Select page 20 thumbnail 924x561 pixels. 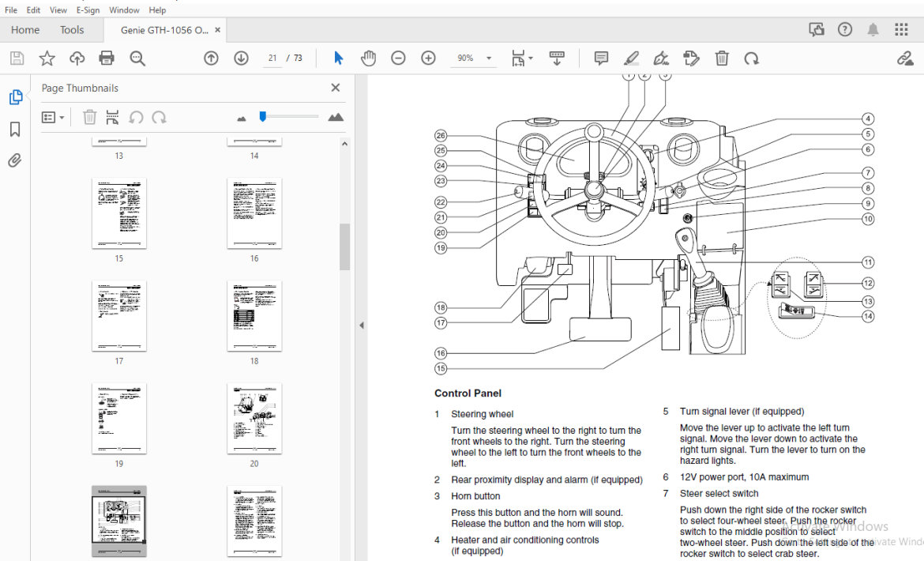254,419
